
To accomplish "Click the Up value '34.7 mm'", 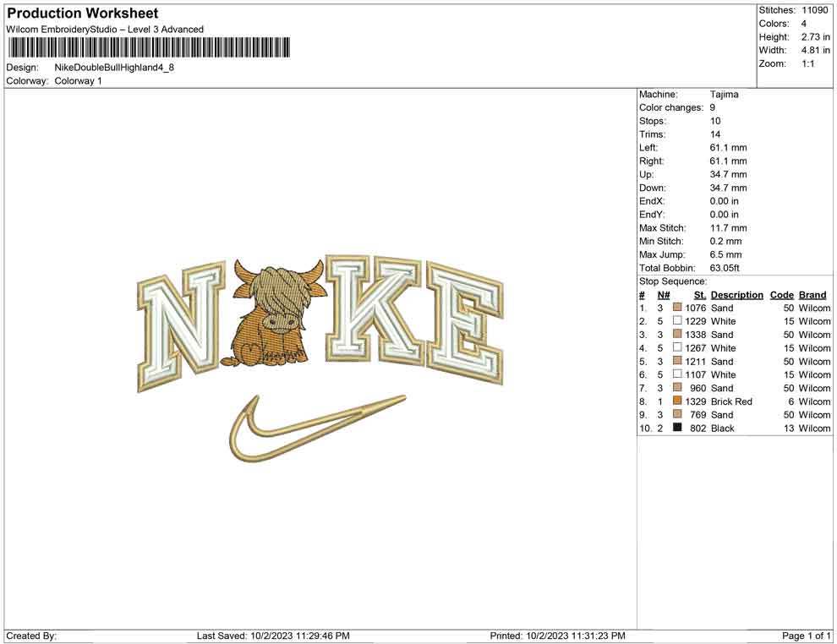I will pyautogui.click(x=728, y=174).
